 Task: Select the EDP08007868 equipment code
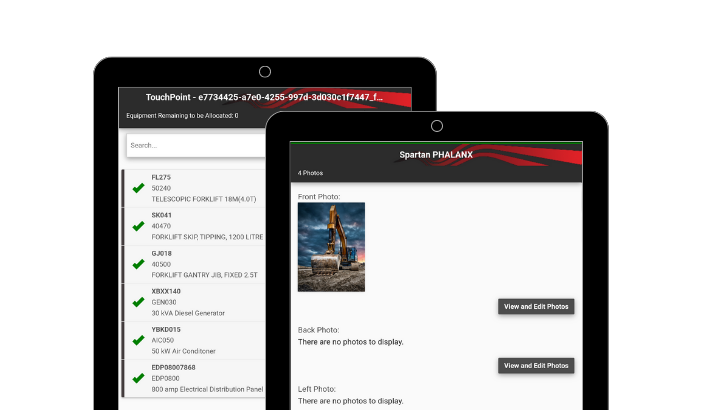[173, 367]
